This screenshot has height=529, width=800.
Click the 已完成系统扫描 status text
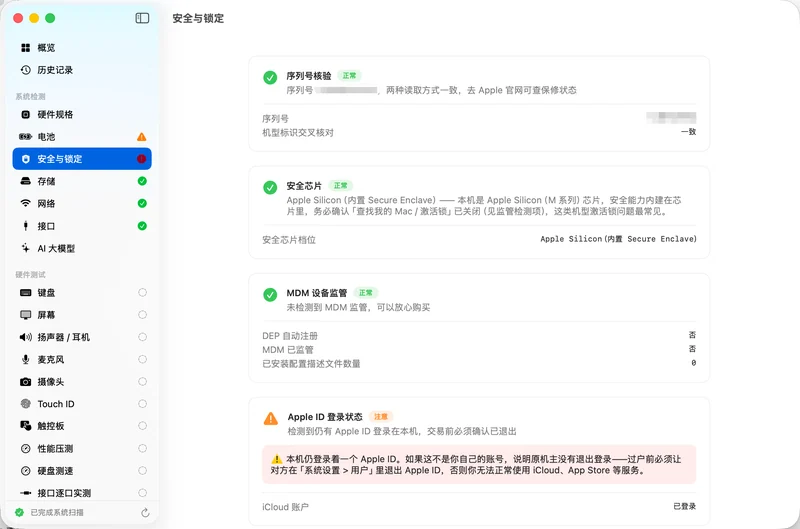tap(57, 512)
